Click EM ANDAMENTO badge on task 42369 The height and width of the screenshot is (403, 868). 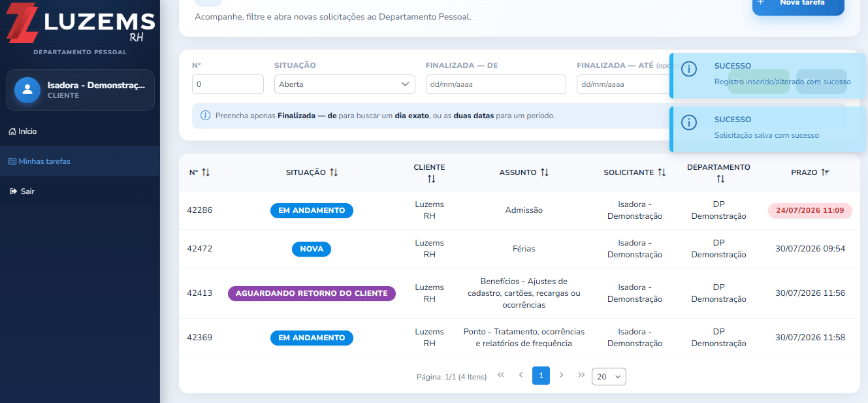coord(312,338)
